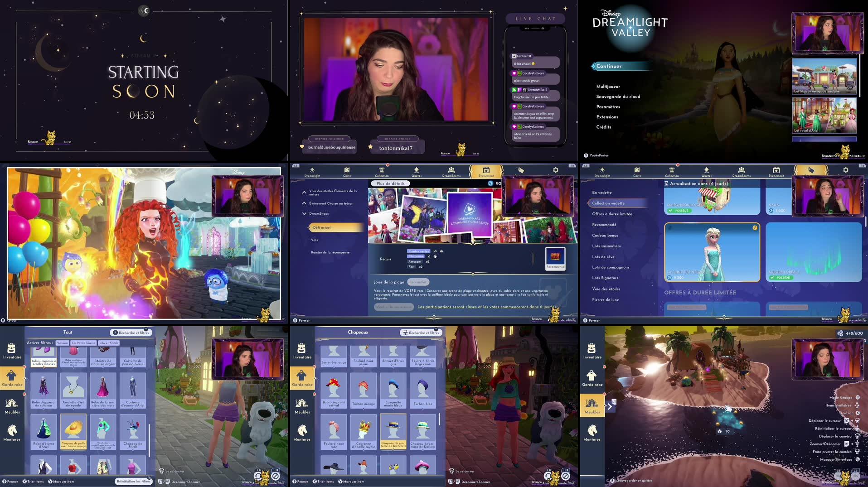The width and height of the screenshot is (868, 487).
Task: Select Chapeau de paille avec bande orange item
Action: click(73, 432)
